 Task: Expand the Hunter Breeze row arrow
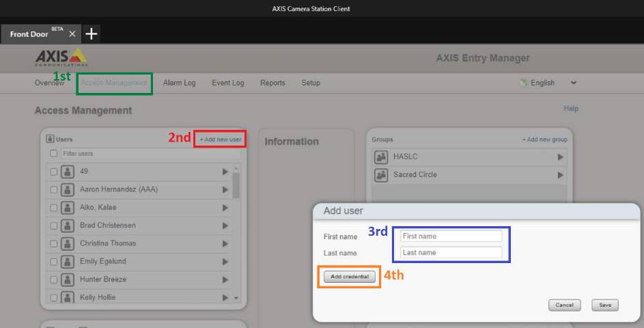click(225, 280)
